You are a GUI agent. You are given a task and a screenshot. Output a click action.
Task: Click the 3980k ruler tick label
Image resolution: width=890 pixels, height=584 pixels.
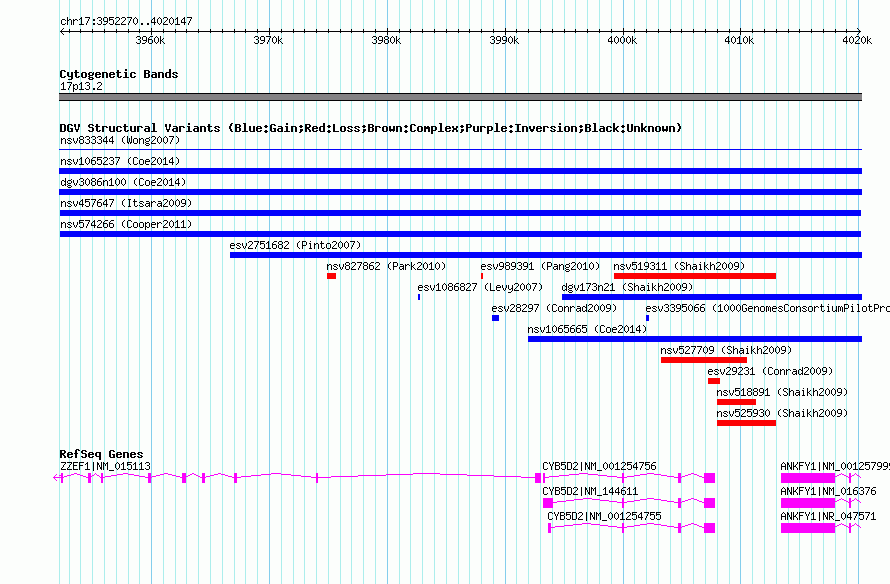(x=387, y=40)
